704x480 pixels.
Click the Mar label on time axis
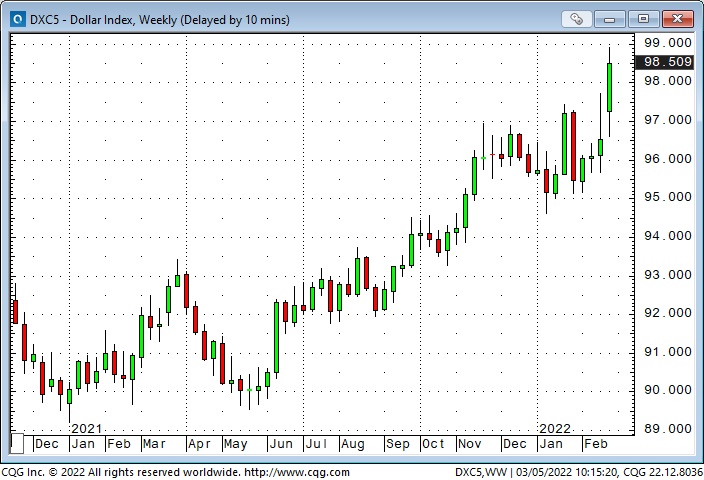154,444
